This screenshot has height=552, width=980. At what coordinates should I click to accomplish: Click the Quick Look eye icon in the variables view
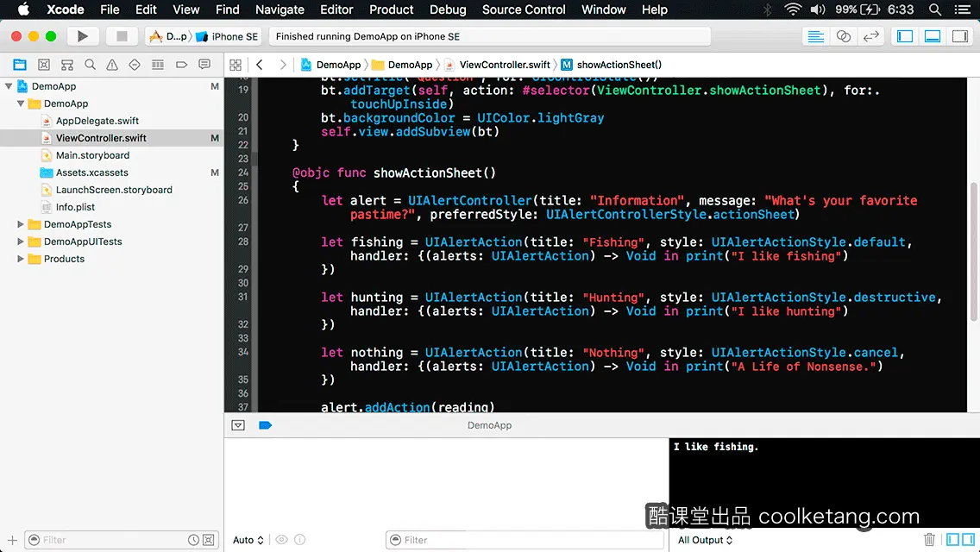point(282,540)
